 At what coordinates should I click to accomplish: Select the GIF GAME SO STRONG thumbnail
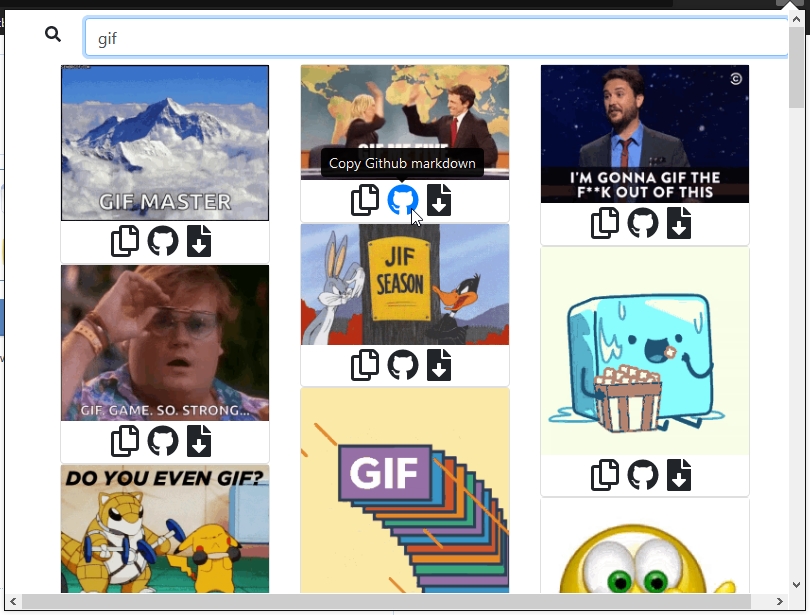click(165, 343)
